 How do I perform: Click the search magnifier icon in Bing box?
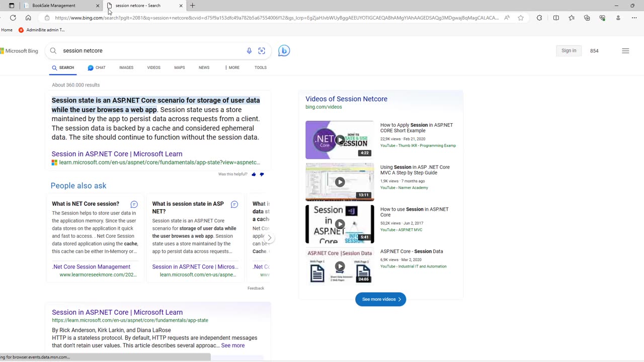click(x=53, y=51)
